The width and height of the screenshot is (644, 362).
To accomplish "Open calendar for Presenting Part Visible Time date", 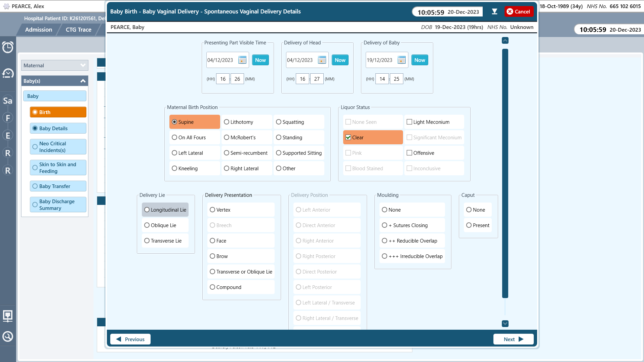I will point(242,60).
